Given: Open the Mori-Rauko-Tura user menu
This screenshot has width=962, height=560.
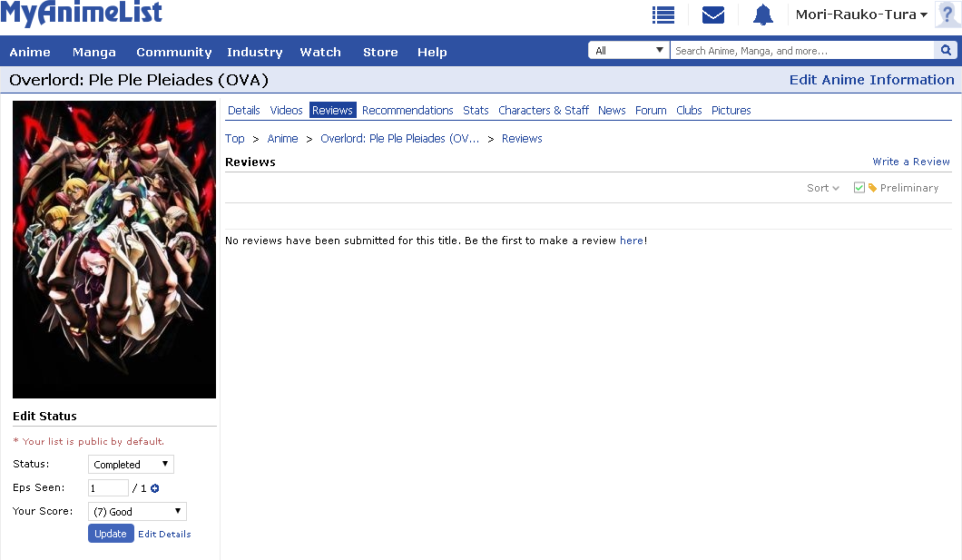Looking at the screenshot, I should [x=860, y=15].
